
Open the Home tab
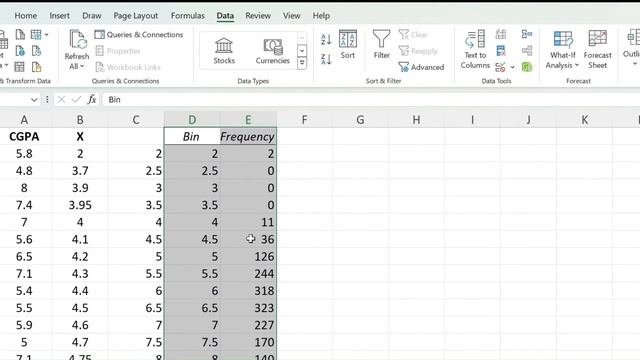[x=26, y=16]
